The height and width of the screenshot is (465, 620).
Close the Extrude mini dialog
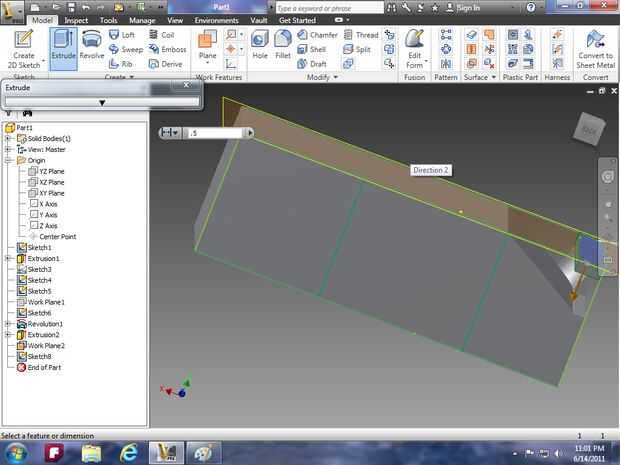pos(187,85)
